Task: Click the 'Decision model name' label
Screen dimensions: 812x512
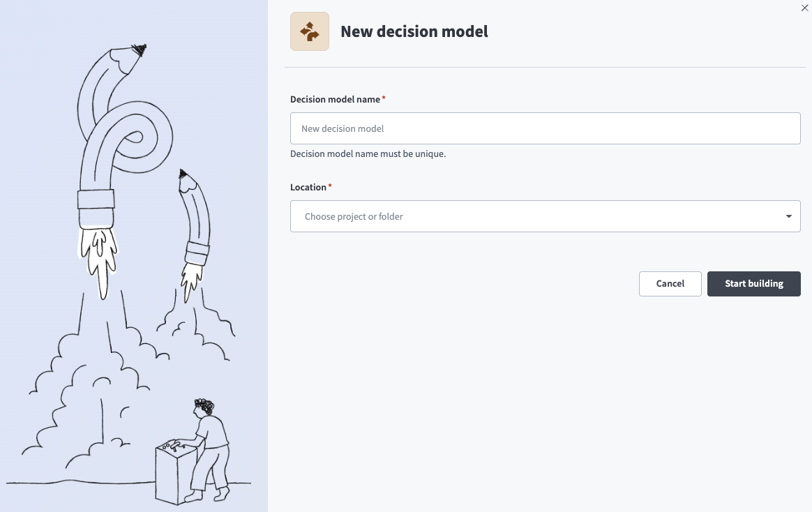Action: (x=335, y=99)
